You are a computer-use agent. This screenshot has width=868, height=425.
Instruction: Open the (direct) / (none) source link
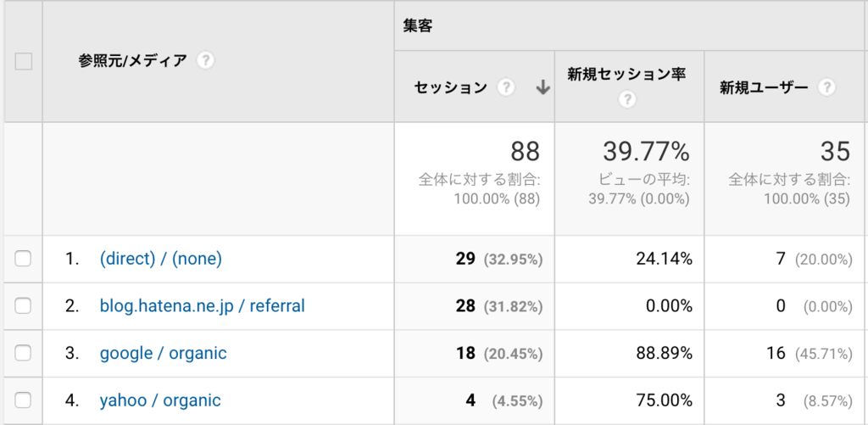pyautogui.click(x=160, y=259)
